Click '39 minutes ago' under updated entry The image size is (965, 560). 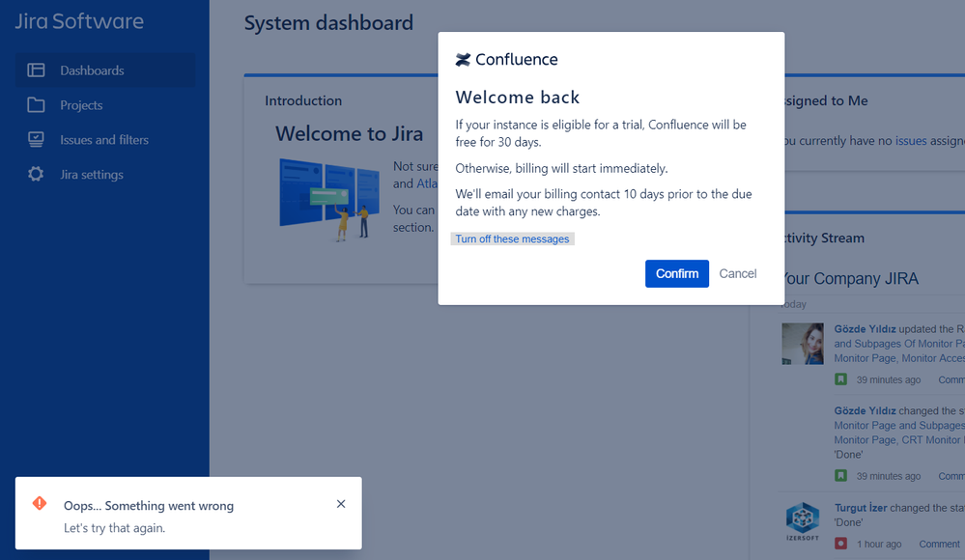tap(889, 379)
